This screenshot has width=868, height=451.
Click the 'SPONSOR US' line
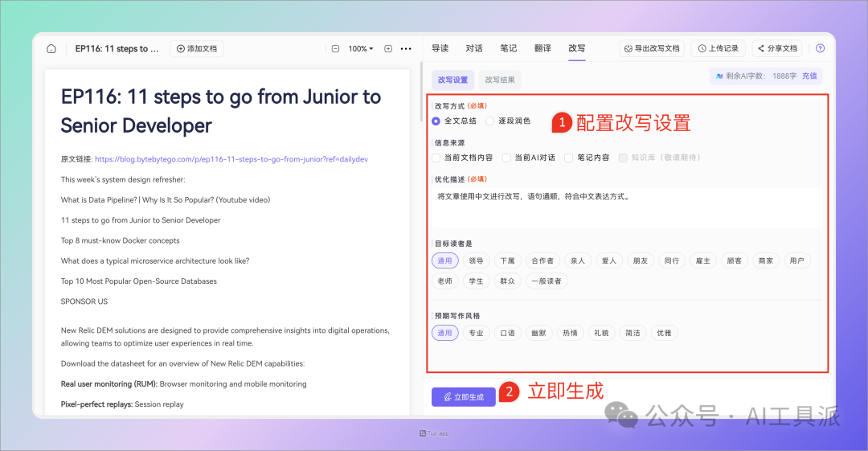point(84,301)
